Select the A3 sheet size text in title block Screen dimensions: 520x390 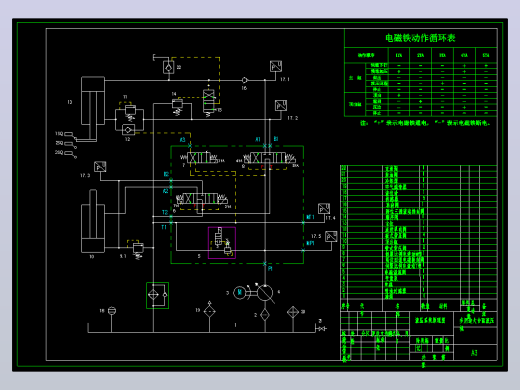(474, 353)
